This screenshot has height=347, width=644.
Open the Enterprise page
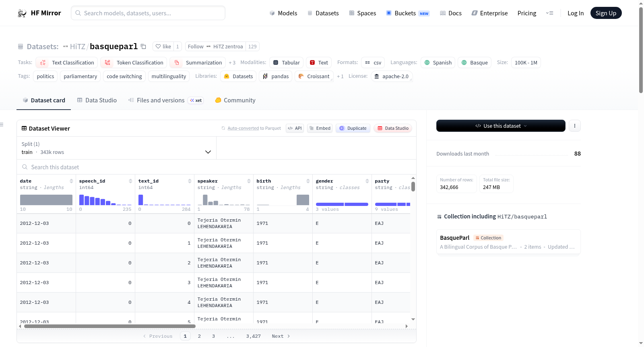489,13
